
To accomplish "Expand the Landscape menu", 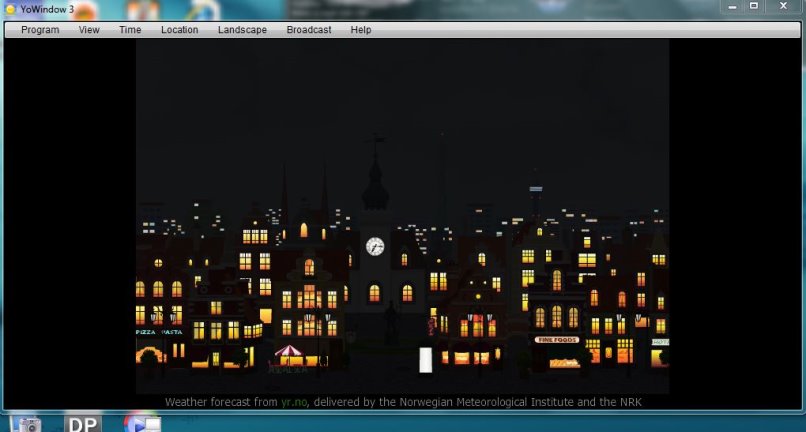I will (x=242, y=30).
